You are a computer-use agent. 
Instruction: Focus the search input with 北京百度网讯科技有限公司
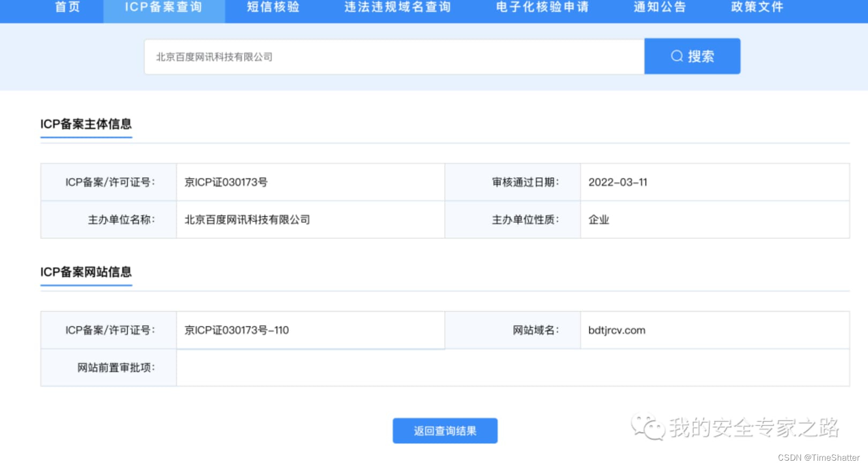coord(394,57)
